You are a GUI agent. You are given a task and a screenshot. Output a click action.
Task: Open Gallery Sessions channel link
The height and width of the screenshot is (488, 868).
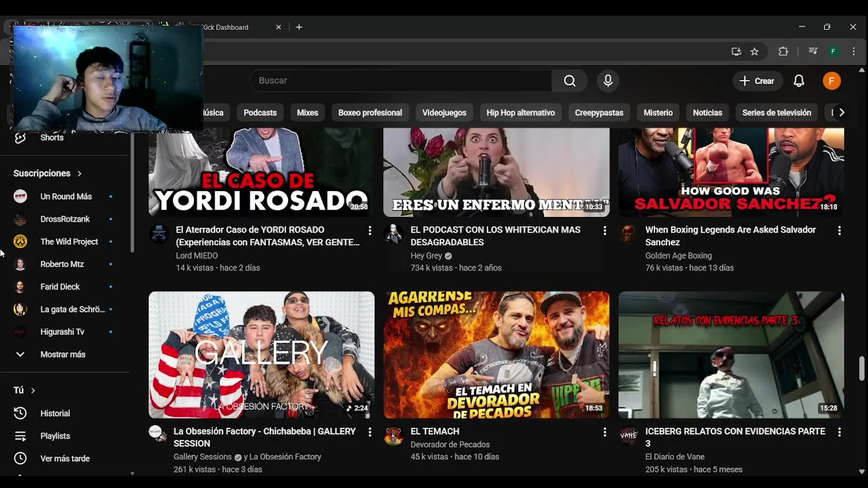point(202,457)
